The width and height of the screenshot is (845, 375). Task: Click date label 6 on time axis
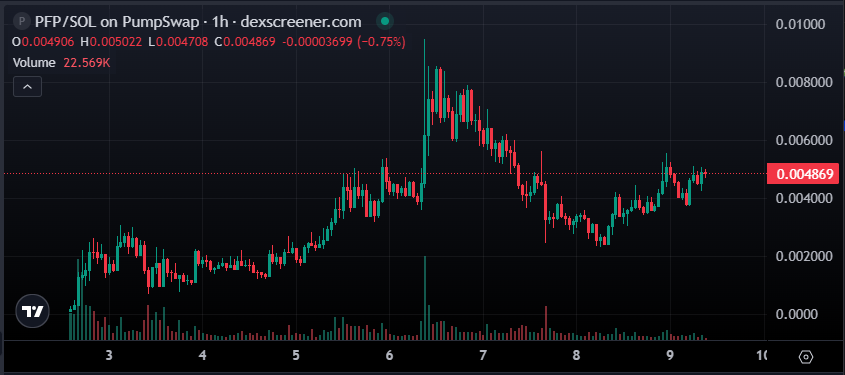click(389, 356)
